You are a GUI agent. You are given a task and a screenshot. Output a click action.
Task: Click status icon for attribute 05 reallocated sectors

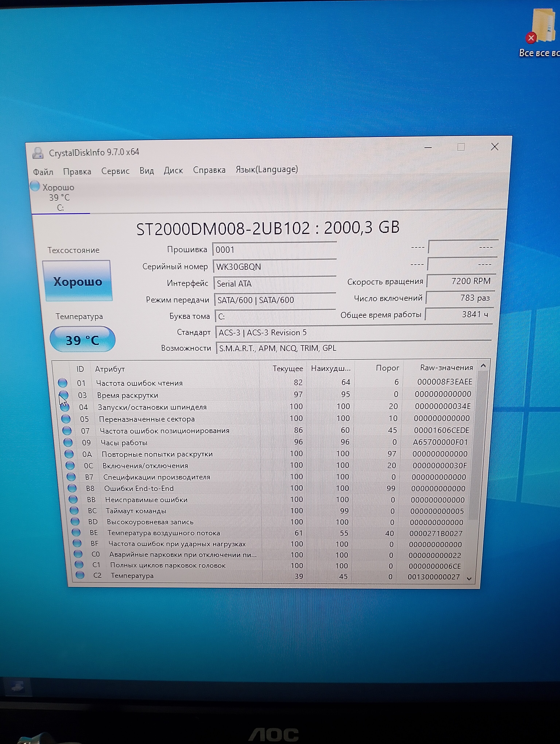tap(66, 419)
